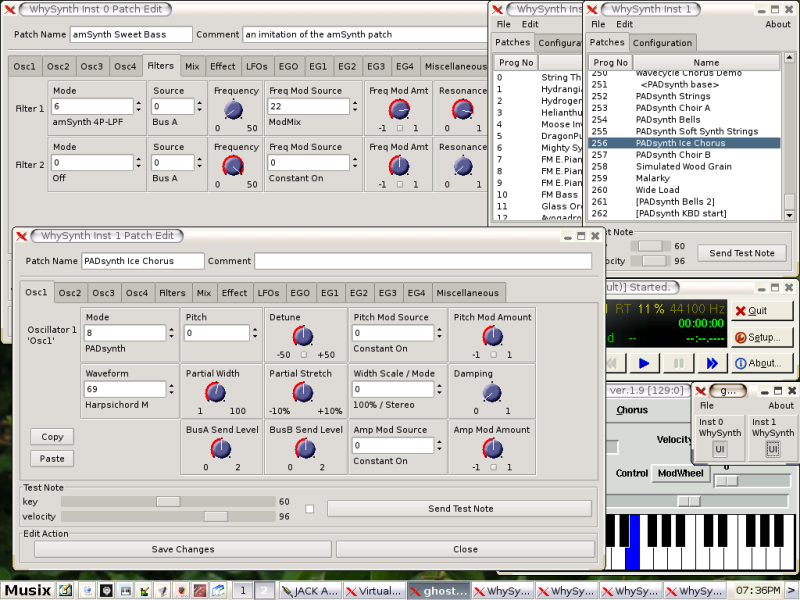Click the Detune knob in Osc1

(x=303, y=337)
